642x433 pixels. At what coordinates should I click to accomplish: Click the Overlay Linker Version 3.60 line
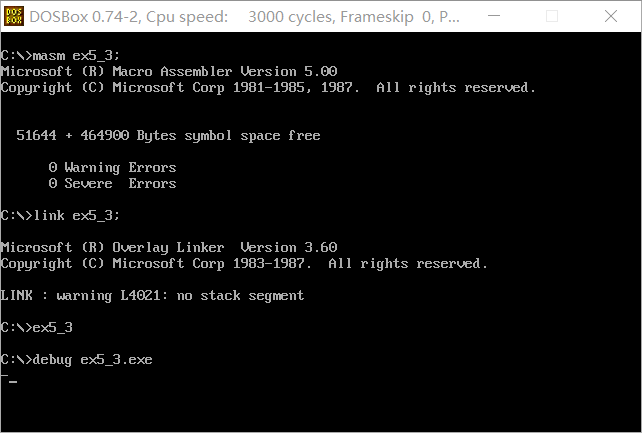click(169, 248)
